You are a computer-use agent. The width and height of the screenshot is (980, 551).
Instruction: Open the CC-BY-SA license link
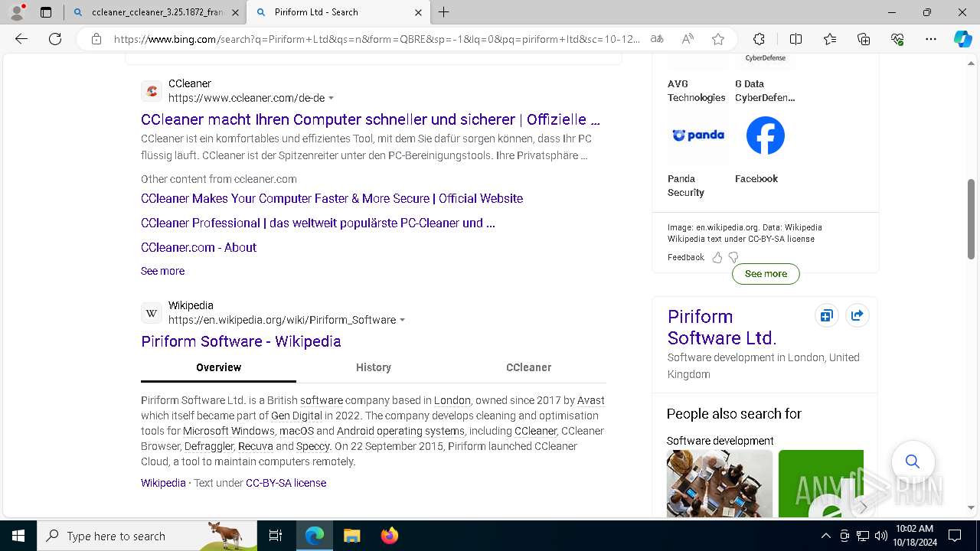tap(286, 483)
